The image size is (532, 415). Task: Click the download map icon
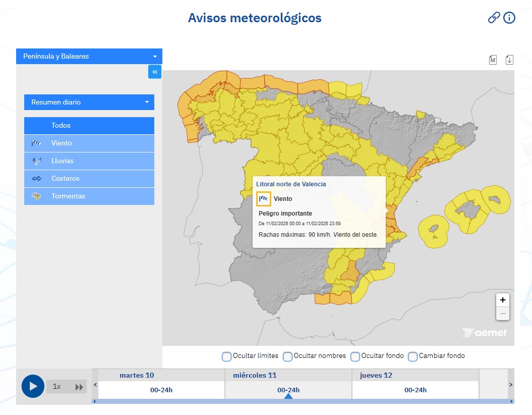509,60
